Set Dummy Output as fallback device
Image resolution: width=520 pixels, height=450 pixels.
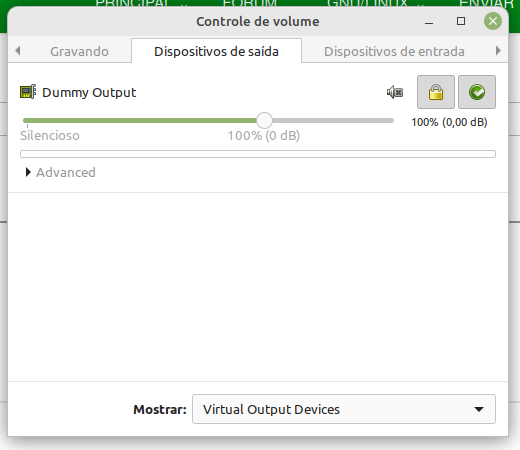477,92
